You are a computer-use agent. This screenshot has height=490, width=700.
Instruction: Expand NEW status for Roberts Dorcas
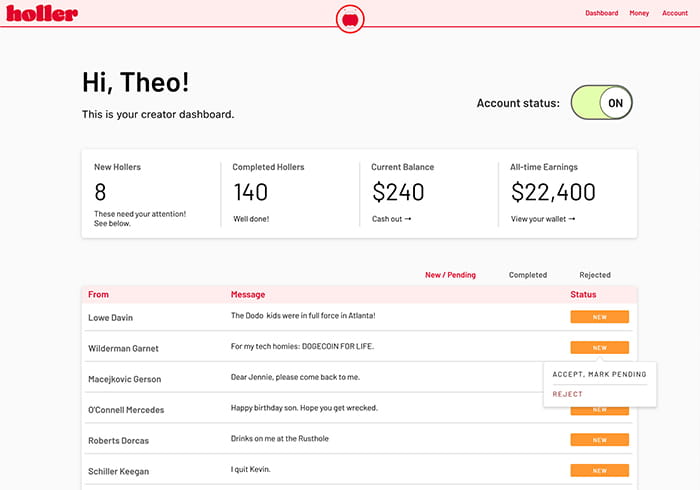click(x=599, y=439)
